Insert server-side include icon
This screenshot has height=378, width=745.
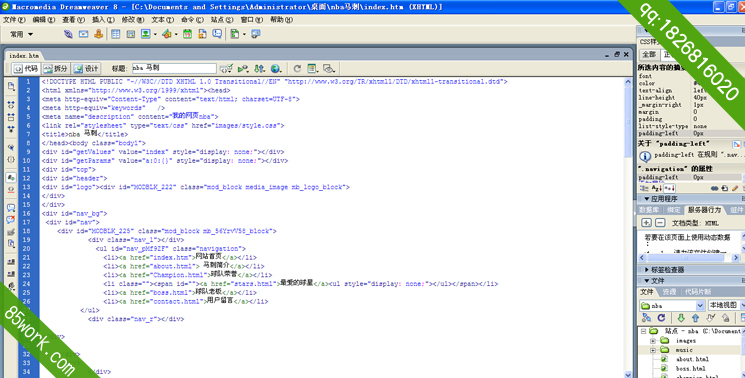(202, 34)
